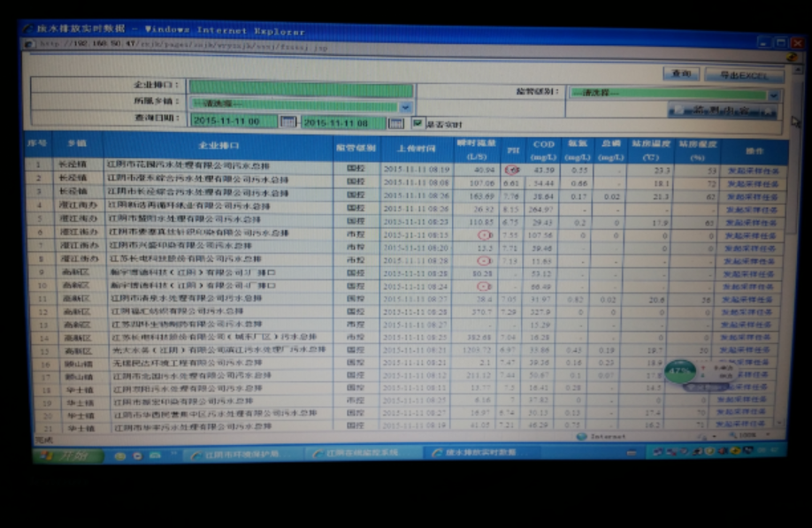This screenshot has width=812, height=528.
Task: Click COD value 264.97 in row 4
Action: [x=542, y=209]
